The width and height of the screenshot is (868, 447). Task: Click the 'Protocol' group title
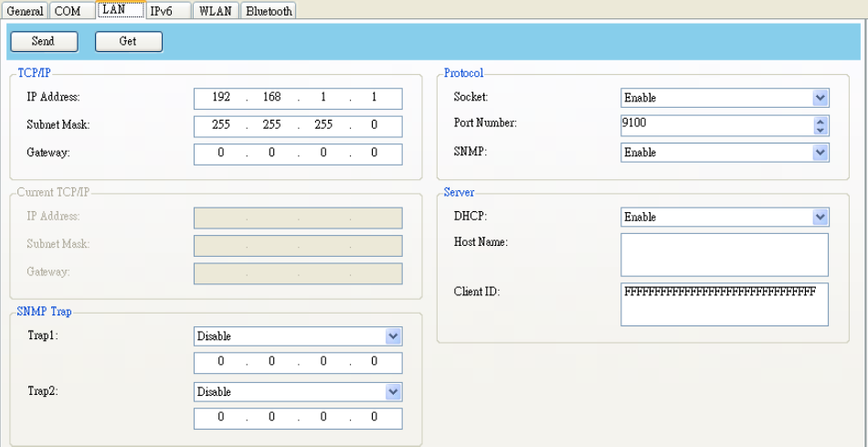point(464,73)
